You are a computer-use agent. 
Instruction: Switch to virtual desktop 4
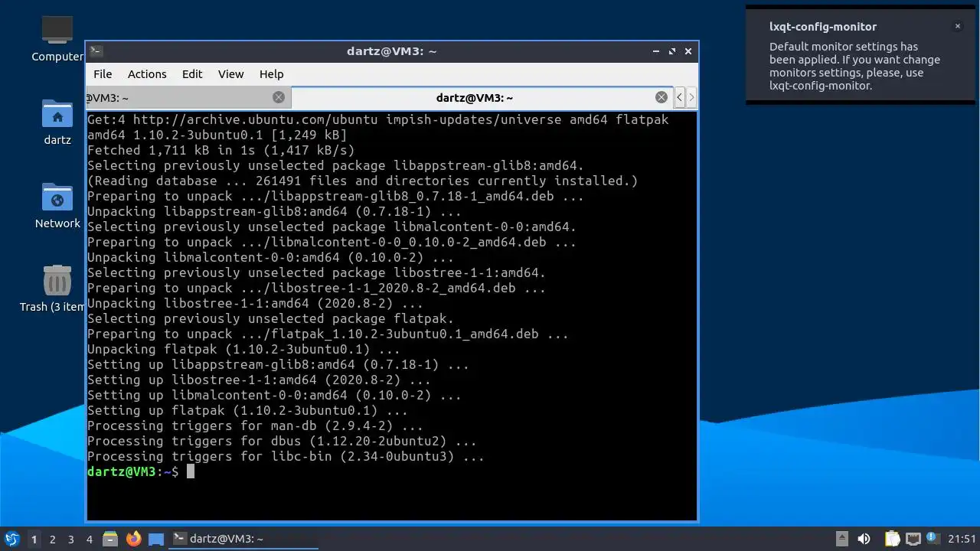(x=89, y=539)
